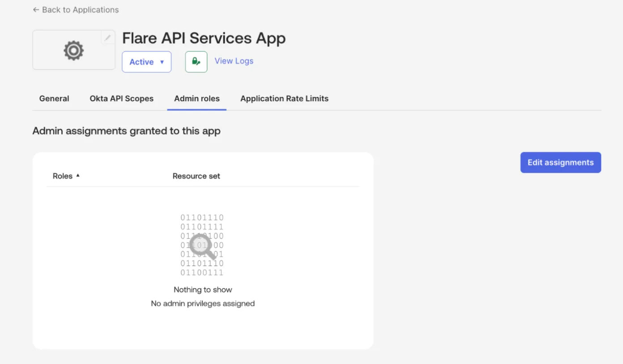Switch to the General tab
Image resolution: width=623 pixels, height=364 pixels.
54,98
